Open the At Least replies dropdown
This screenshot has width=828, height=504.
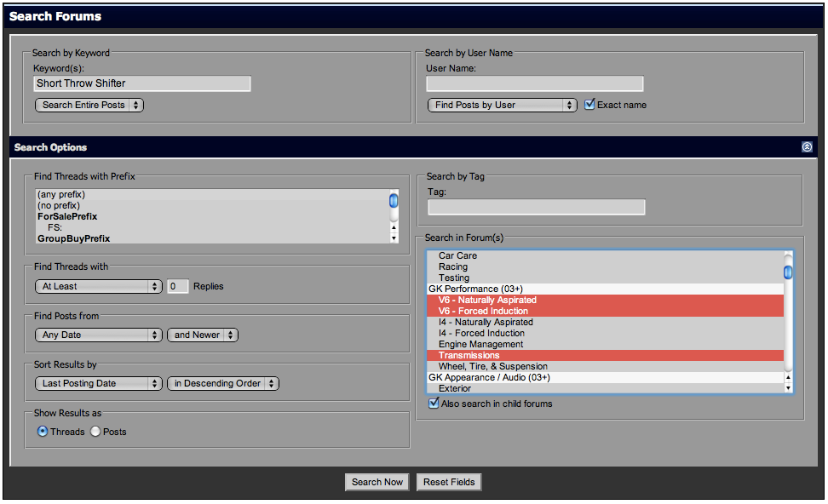(x=98, y=286)
